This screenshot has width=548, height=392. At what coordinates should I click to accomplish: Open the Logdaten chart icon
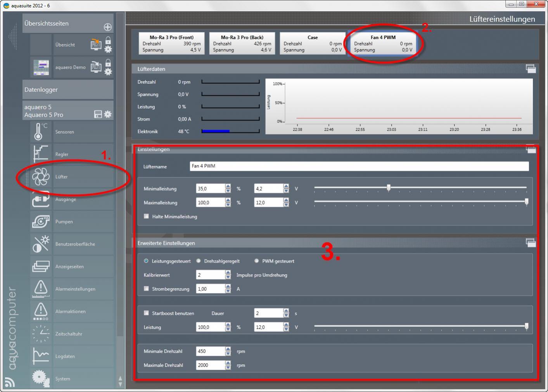(40, 356)
